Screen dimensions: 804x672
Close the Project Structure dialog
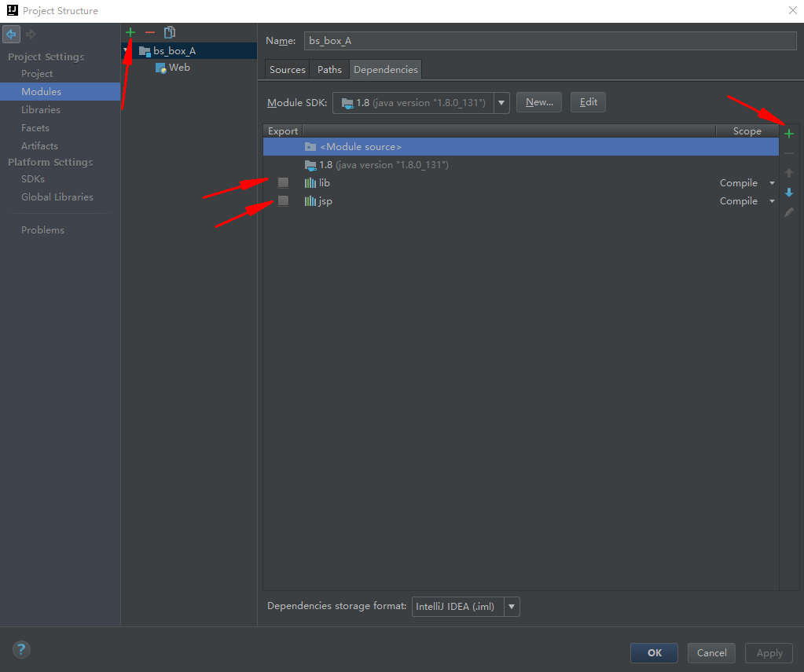pyautogui.click(x=793, y=10)
